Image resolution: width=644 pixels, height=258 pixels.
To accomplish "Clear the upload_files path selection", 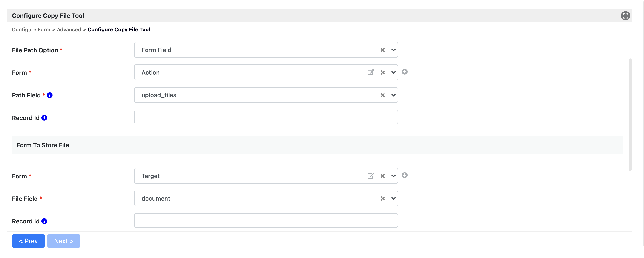I will pyautogui.click(x=382, y=95).
